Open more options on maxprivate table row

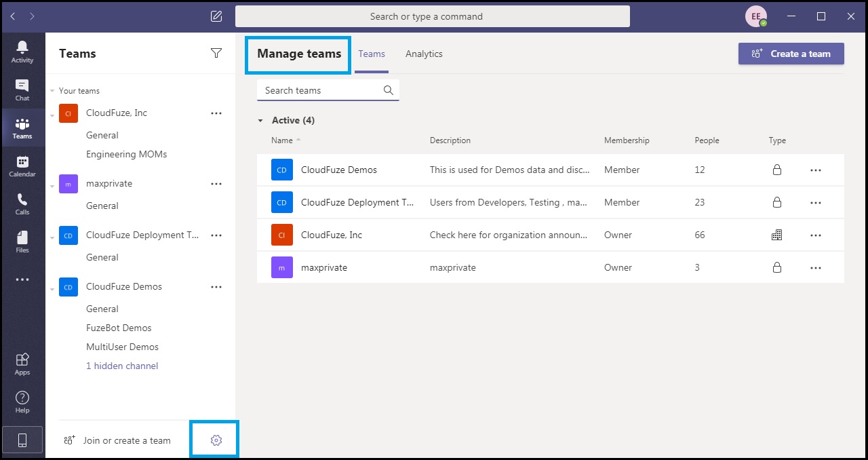coord(816,268)
